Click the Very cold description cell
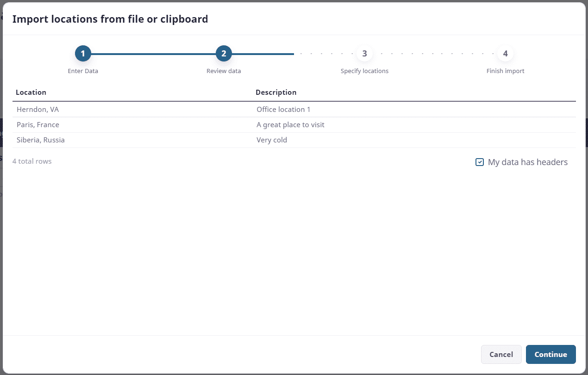The height and width of the screenshot is (375, 588). [x=272, y=140]
